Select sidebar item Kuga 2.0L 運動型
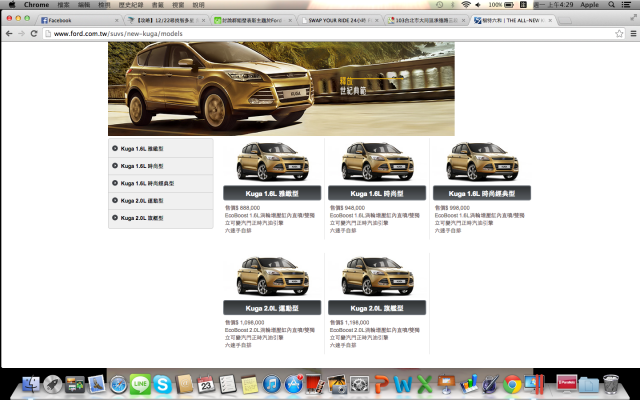The image size is (640, 400). coord(160,201)
